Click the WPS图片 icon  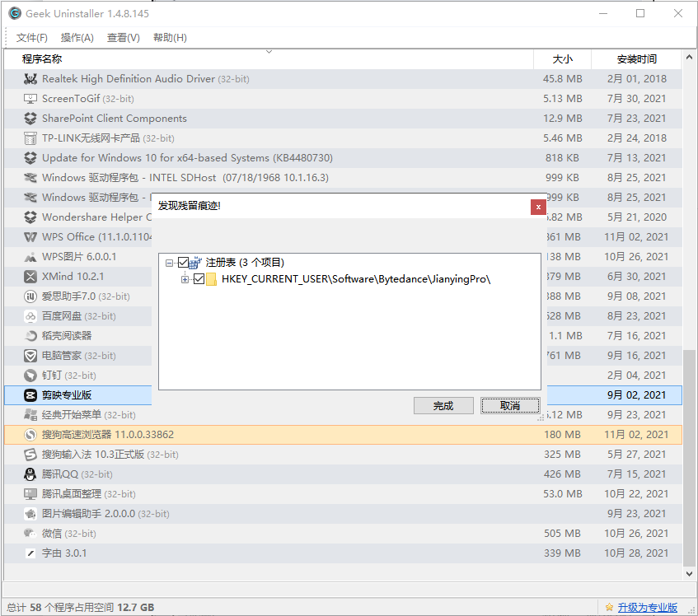(30, 257)
